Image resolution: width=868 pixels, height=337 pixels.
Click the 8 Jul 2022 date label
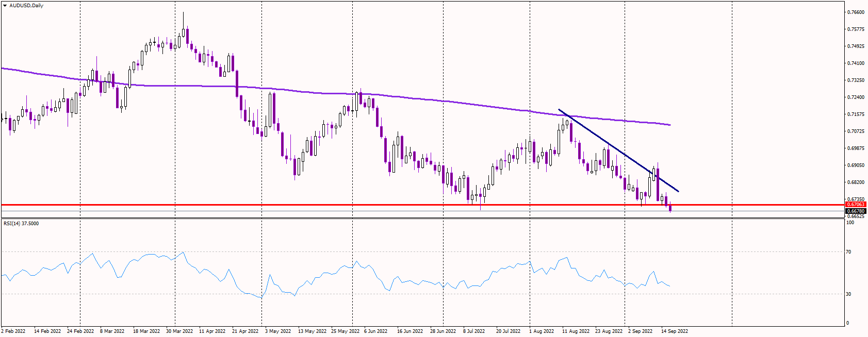[474, 331]
